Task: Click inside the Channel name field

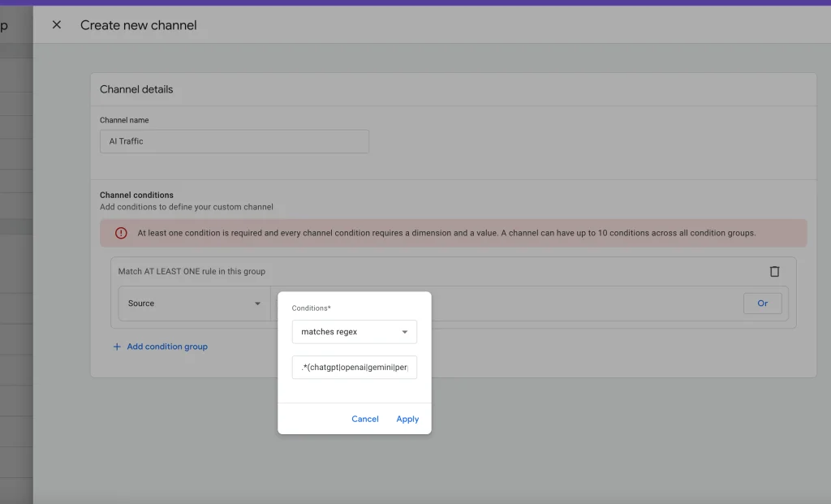Action: (x=234, y=141)
